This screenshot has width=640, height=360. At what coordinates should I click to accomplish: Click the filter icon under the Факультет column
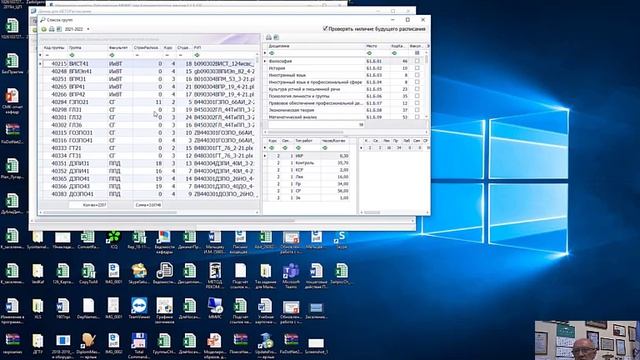point(112,55)
